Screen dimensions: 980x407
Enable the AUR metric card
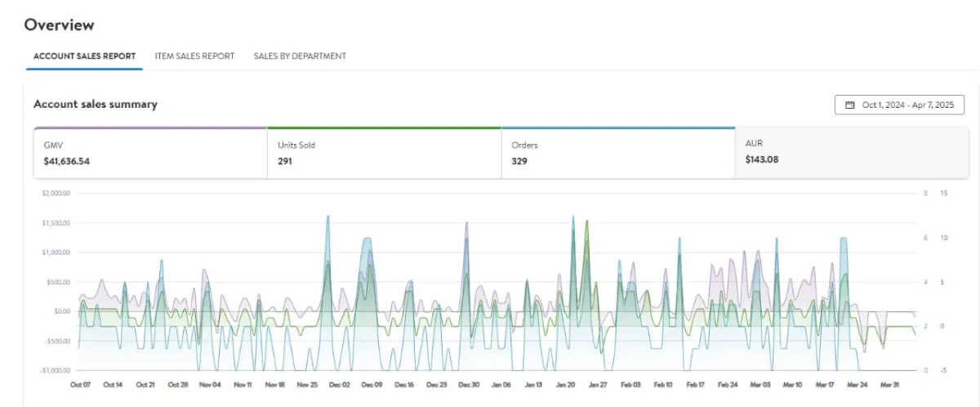(x=852, y=153)
